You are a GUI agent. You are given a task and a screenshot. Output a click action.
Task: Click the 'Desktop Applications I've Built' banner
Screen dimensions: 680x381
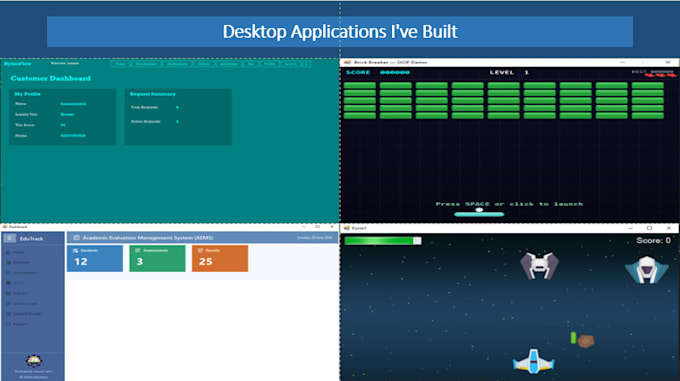tap(340, 32)
